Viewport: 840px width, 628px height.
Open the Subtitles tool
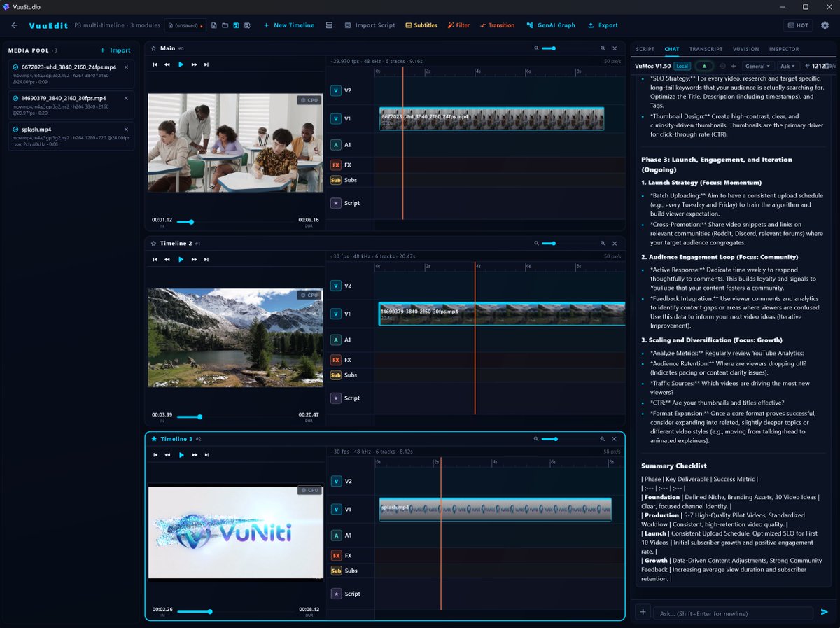click(x=421, y=25)
